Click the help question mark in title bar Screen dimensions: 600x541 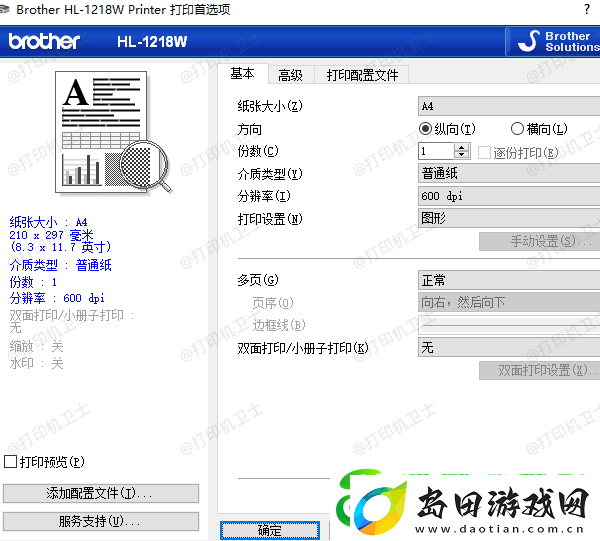point(587,9)
